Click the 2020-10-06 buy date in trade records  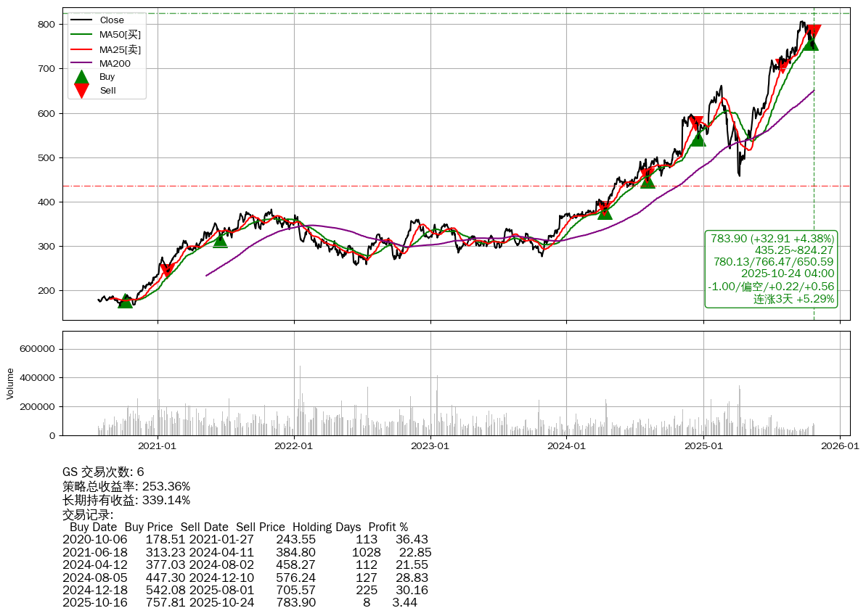[x=95, y=539]
